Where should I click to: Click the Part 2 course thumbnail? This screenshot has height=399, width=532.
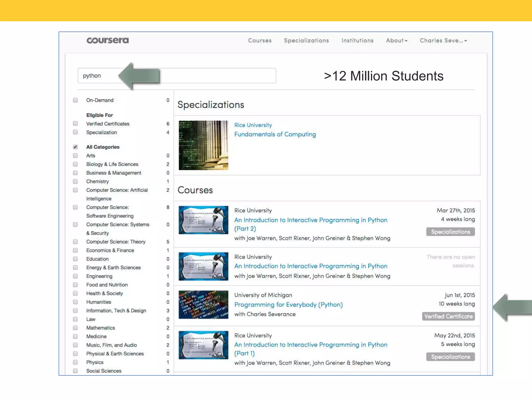point(203,220)
